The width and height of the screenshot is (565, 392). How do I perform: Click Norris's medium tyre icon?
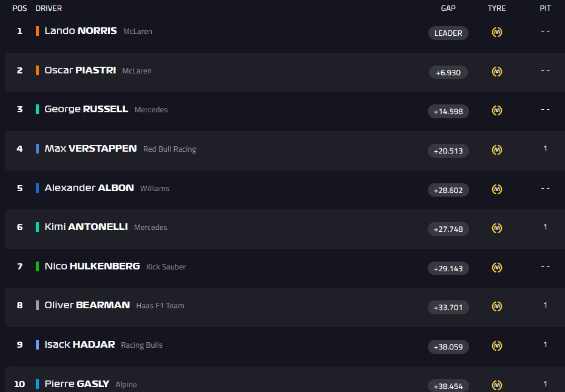(496, 33)
